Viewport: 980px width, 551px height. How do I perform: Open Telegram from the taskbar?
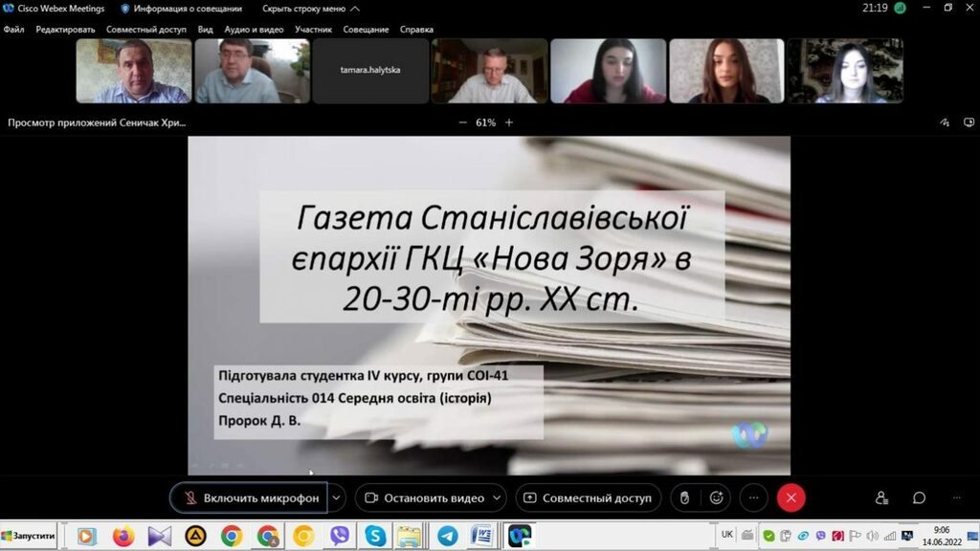tap(447, 536)
